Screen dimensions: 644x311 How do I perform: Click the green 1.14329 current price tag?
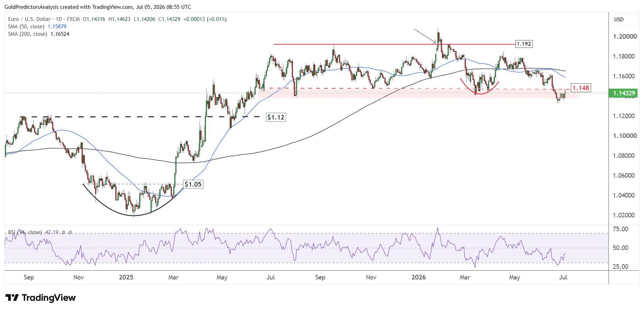(623, 93)
